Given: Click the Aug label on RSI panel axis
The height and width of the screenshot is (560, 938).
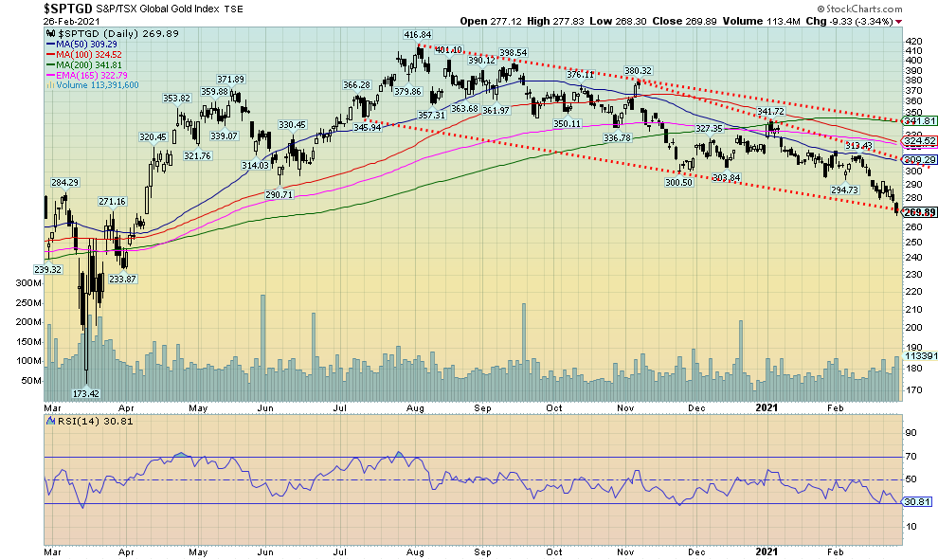Looking at the screenshot, I should [x=415, y=551].
